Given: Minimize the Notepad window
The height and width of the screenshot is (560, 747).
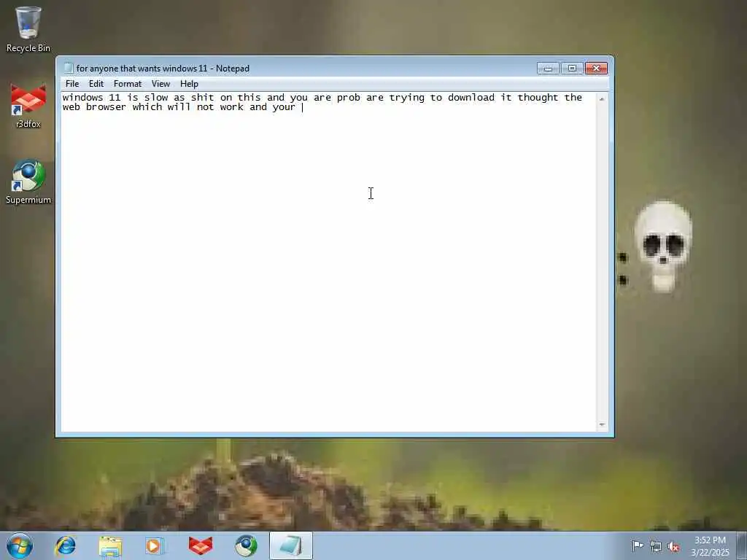Looking at the screenshot, I should click(x=549, y=68).
